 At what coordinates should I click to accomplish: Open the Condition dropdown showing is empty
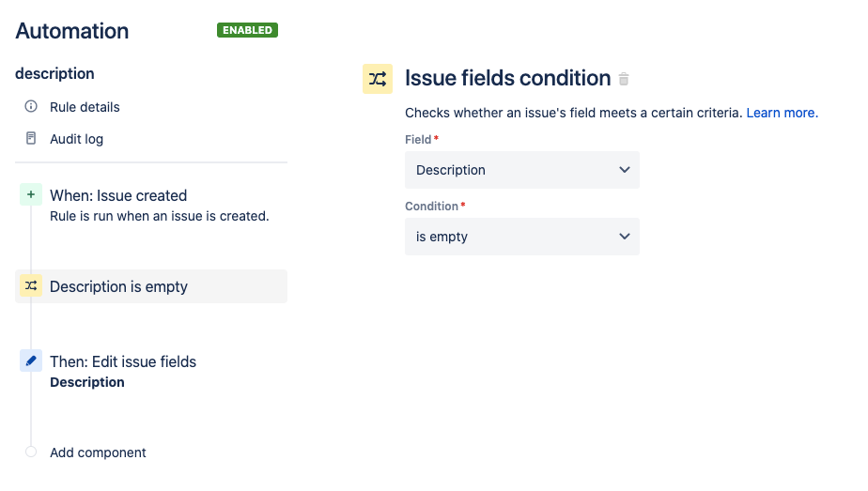point(521,237)
